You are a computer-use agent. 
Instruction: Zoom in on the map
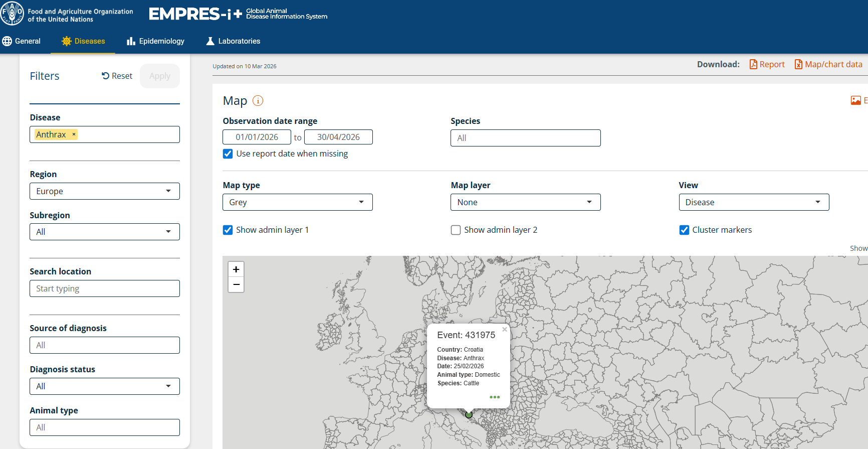point(236,269)
